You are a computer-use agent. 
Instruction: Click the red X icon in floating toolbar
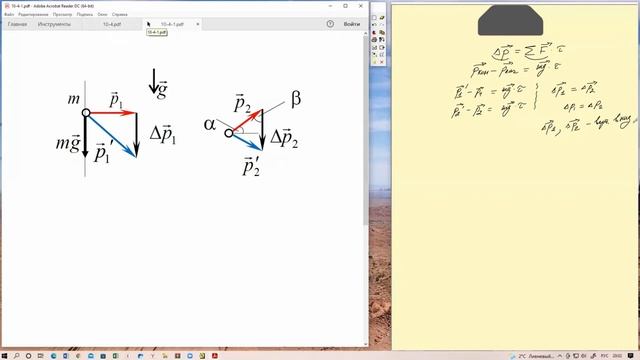382,62
